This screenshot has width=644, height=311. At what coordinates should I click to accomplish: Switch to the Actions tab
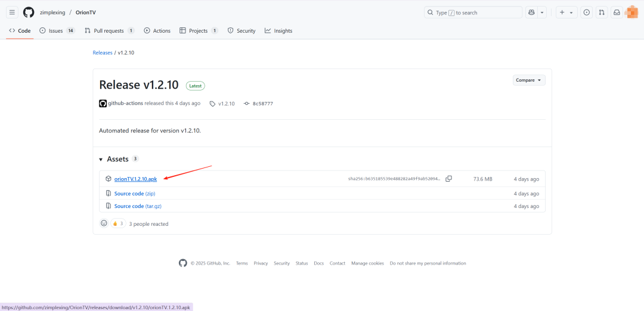pos(157,31)
